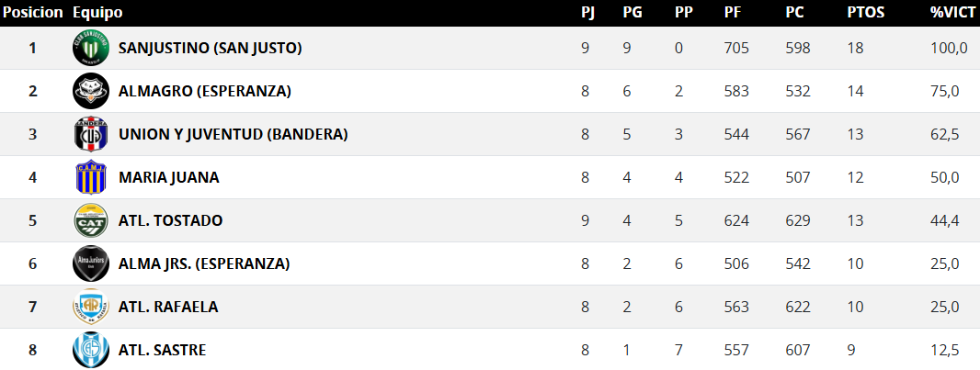Select the MARIA JUANA team name

pos(169,177)
